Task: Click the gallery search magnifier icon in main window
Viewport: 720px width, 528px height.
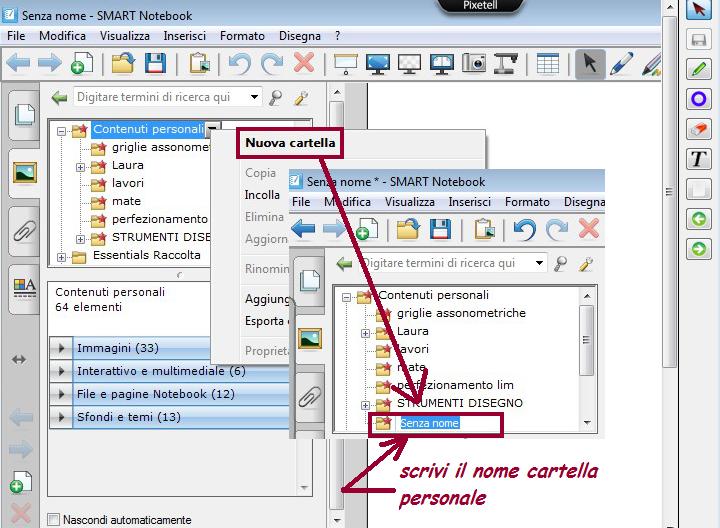Action: [276, 97]
